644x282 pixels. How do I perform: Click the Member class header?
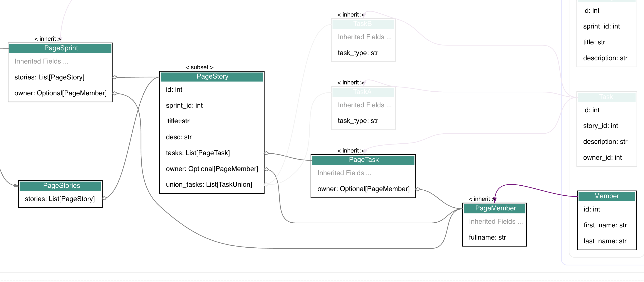coord(606,196)
